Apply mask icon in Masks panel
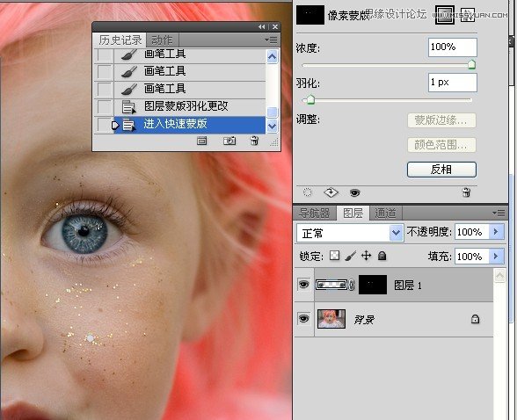Viewport: 517px width, 420px height. 331,192
